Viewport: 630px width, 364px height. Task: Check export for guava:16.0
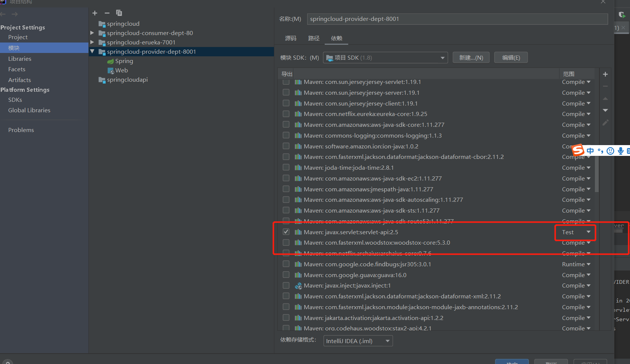pyautogui.click(x=286, y=274)
